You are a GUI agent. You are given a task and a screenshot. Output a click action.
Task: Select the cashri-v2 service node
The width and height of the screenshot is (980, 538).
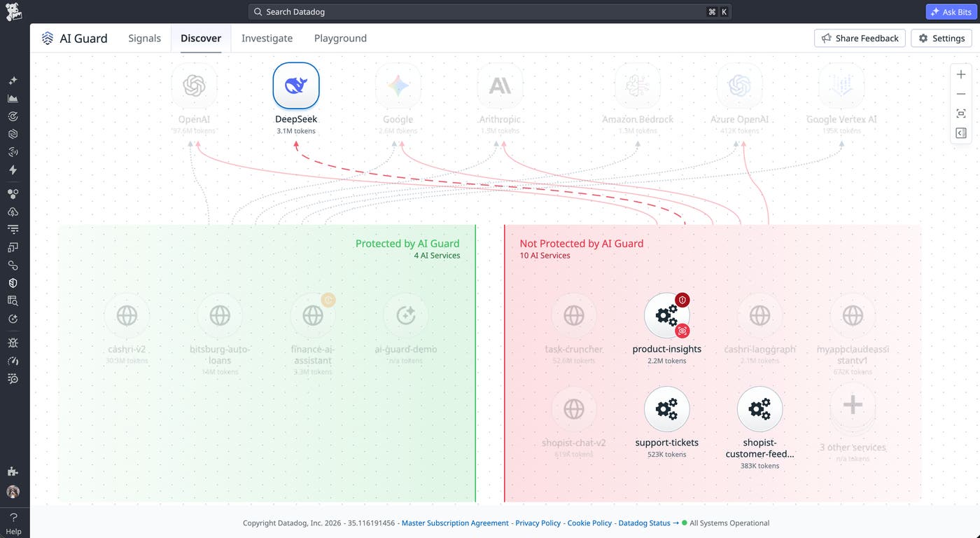[127, 315]
